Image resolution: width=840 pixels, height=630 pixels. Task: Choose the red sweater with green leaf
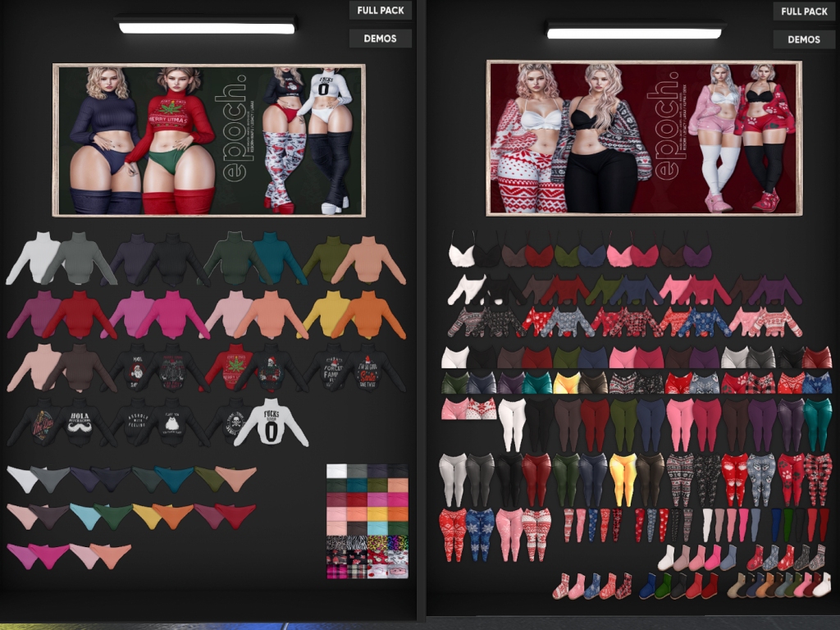pos(227,367)
